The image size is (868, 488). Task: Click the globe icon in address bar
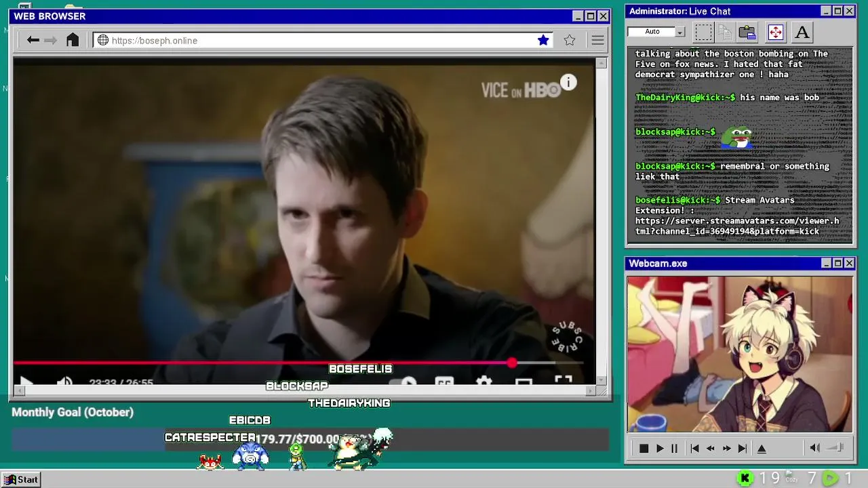coord(103,41)
